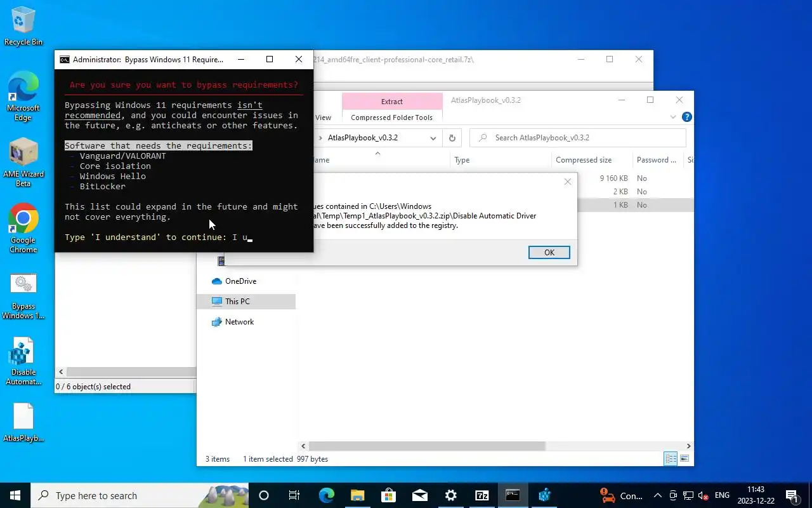
Task: Expand the AtlasPlaybook address bar dropdown
Action: [433, 138]
